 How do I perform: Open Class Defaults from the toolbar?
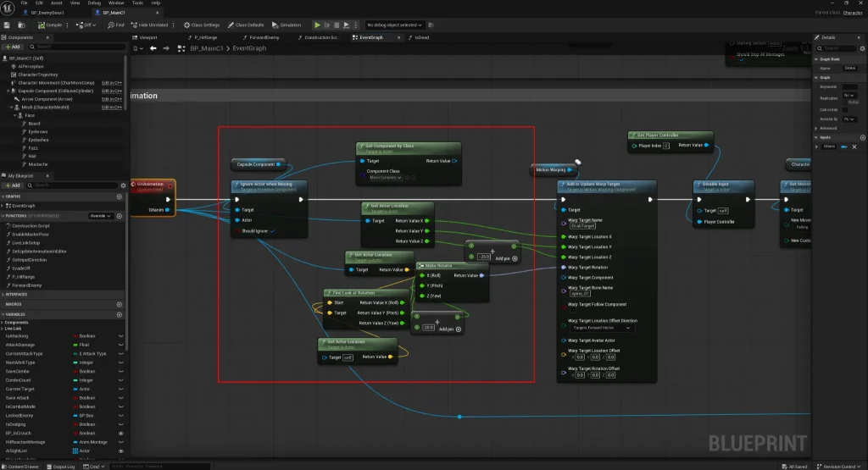[x=246, y=25]
